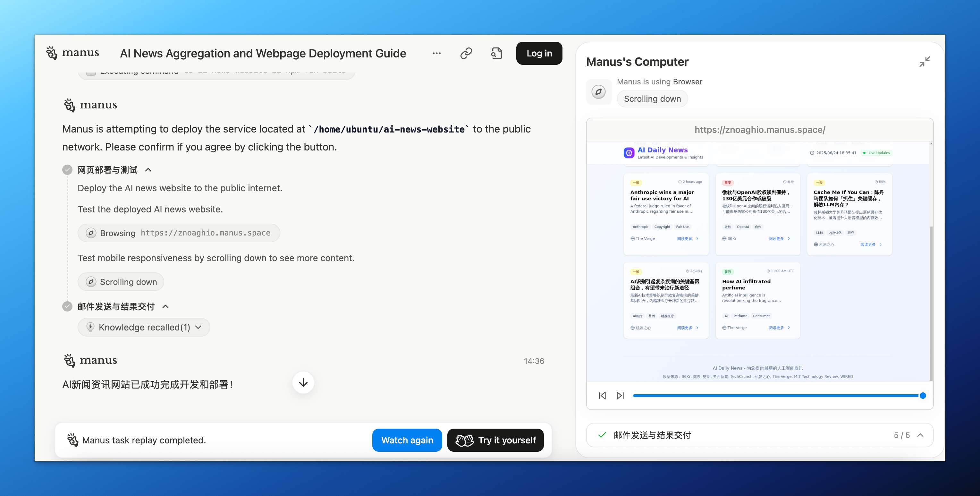Click the browser icon in Manus's Computer panel
980x496 pixels.
tap(599, 92)
